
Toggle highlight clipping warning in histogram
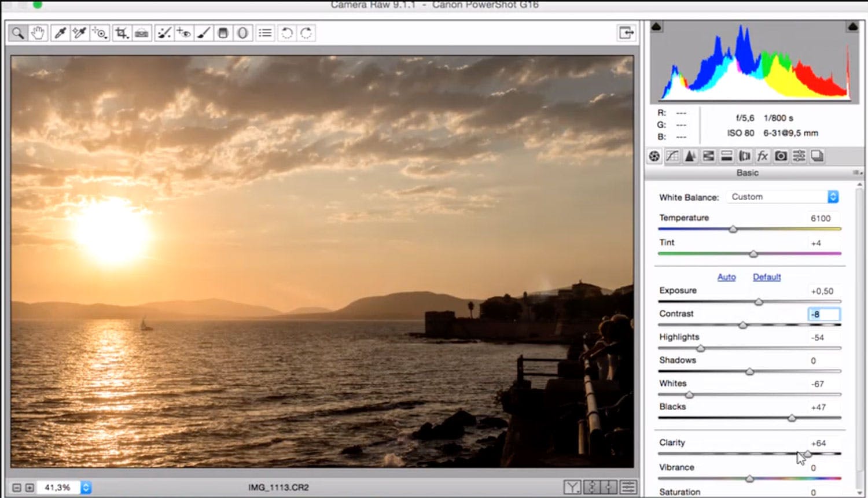[x=852, y=27]
